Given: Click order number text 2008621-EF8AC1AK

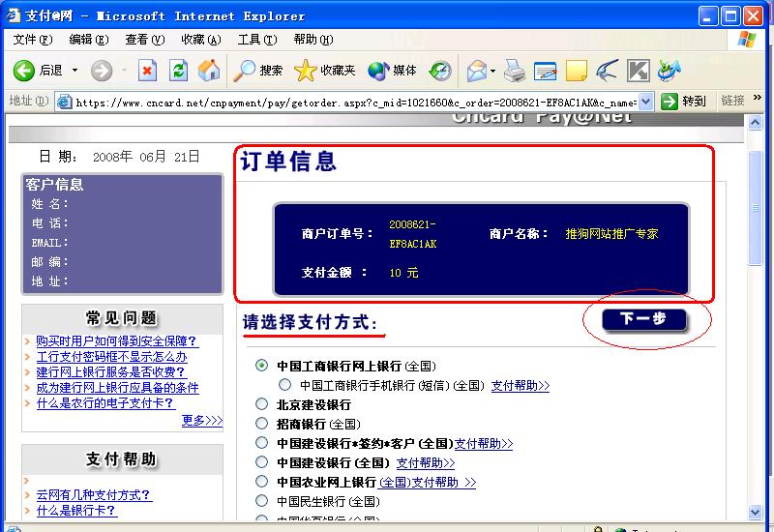Looking at the screenshot, I should 413,234.
